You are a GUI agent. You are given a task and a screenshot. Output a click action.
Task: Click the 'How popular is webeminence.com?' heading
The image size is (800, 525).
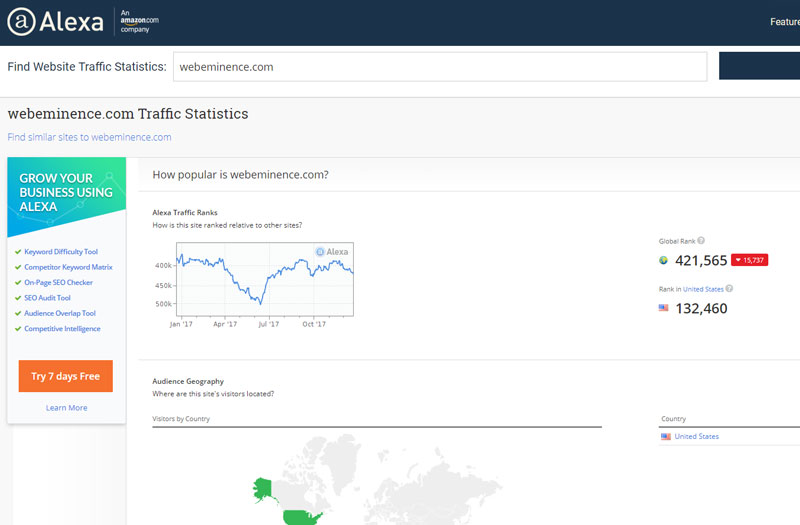point(240,174)
